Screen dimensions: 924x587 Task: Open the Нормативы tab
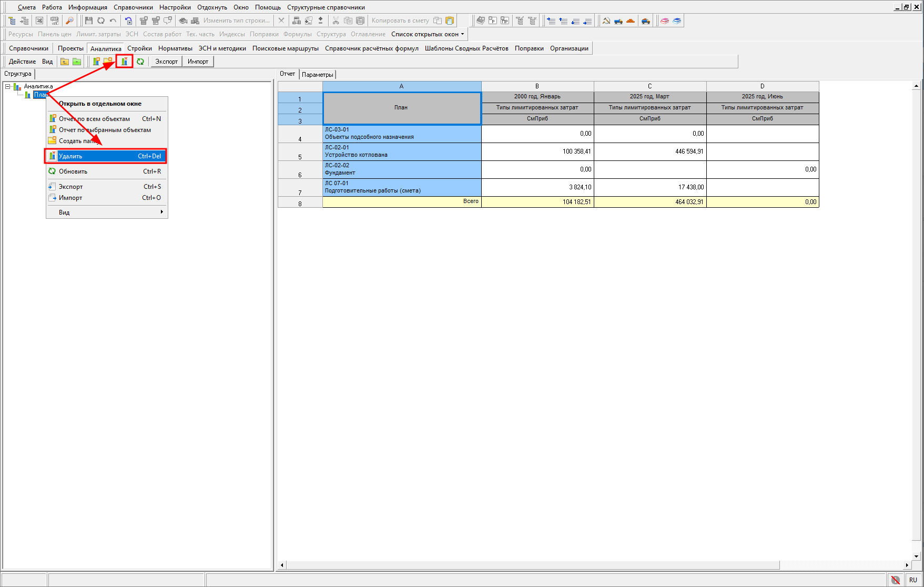175,48
